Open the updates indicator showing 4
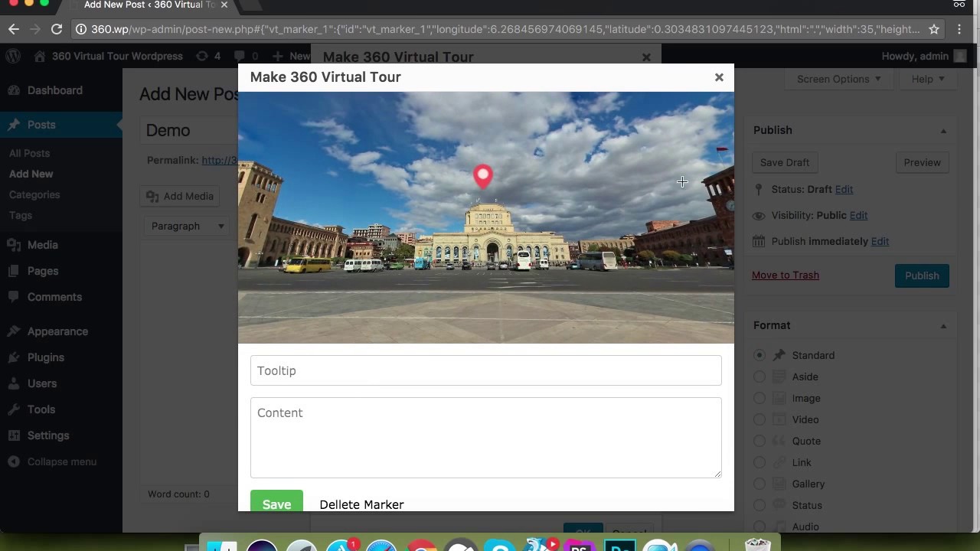This screenshot has width=980, height=551. [x=208, y=56]
